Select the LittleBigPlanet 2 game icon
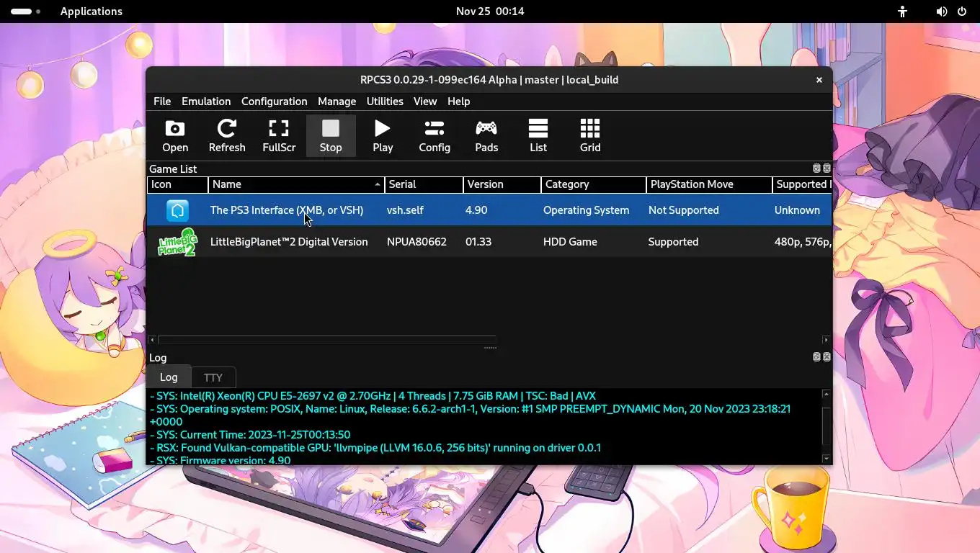This screenshot has width=980, height=553. tap(177, 242)
